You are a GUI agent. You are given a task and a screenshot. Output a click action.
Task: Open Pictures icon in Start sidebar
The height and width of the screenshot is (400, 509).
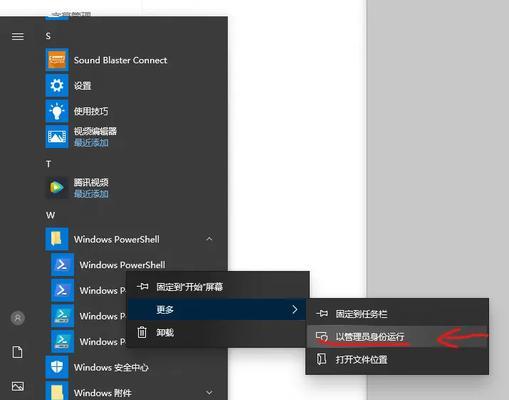tap(18, 386)
